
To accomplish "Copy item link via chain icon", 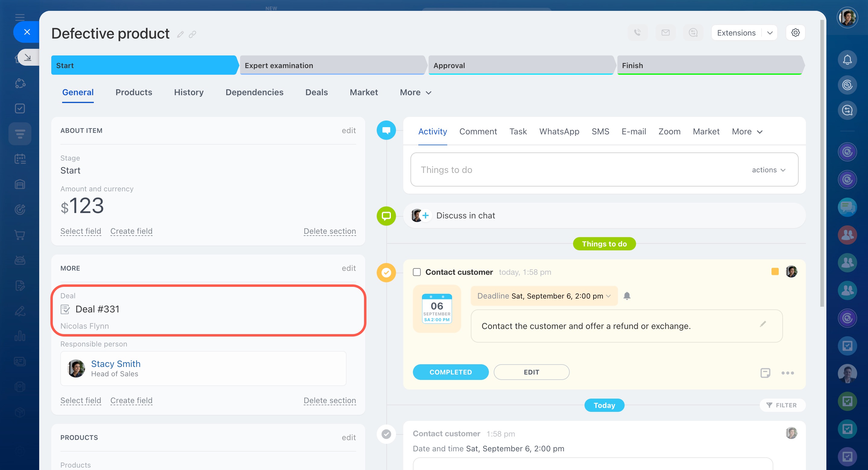I will [x=192, y=34].
